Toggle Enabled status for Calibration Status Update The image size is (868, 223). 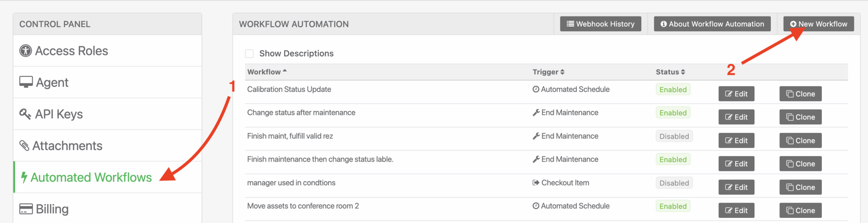click(x=673, y=90)
